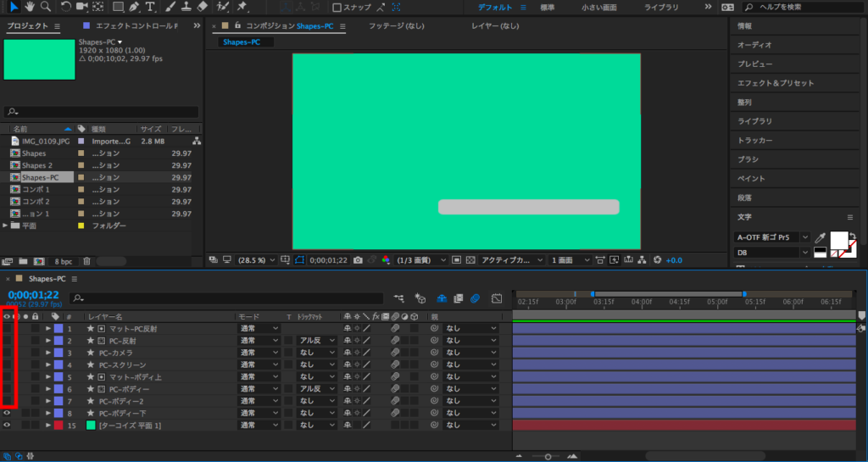
Task: Switch to the エフェクトコントロール panel tab
Action: coord(136,26)
